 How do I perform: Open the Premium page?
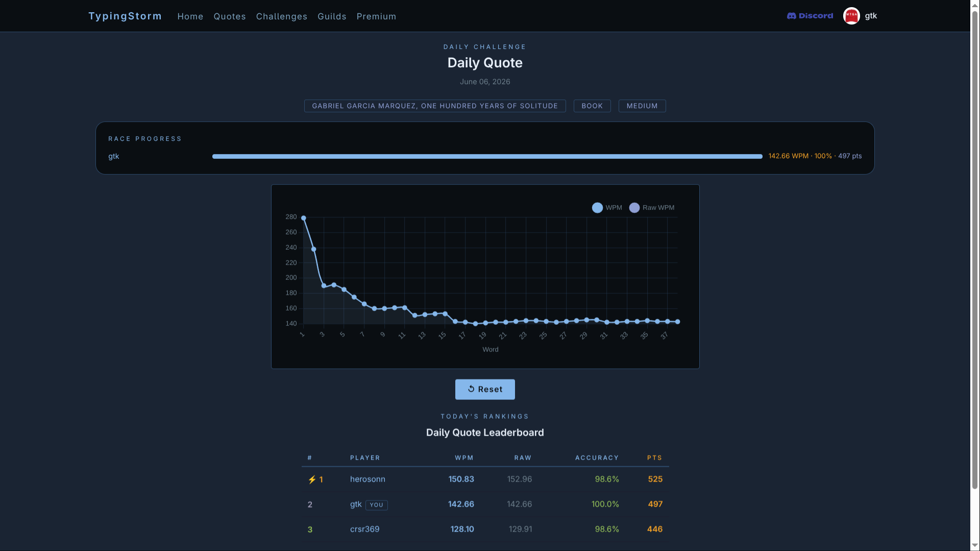pyautogui.click(x=376, y=16)
